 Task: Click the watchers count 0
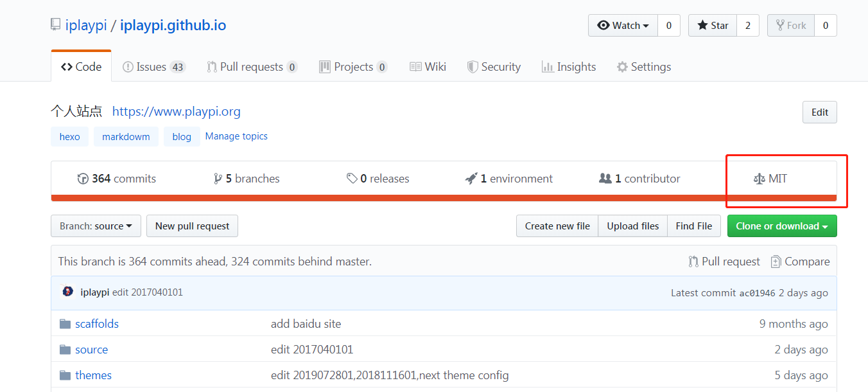tap(668, 26)
